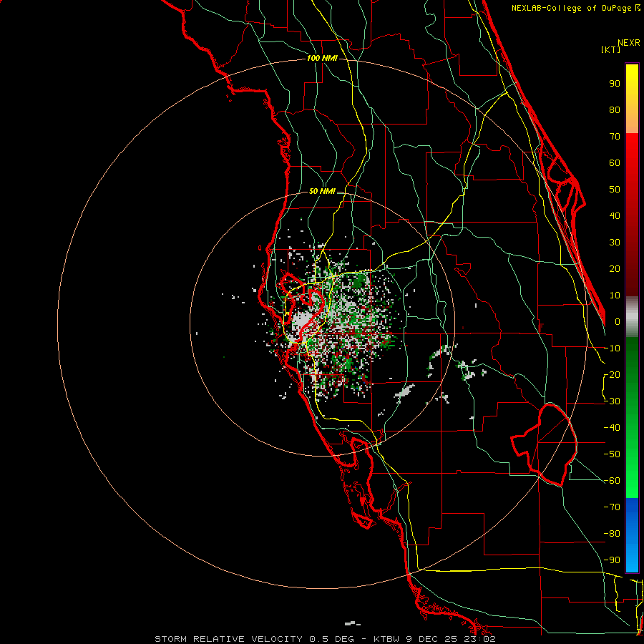Image resolution: width=644 pixels, height=644 pixels.
Task: Click the positive 20 knot scale value
Action: (x=615, y=268)
